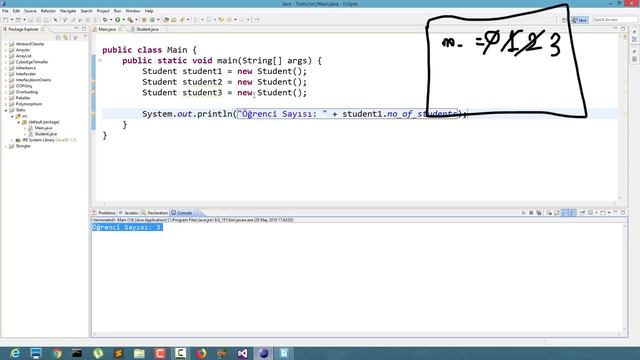Open Chrome from the taskbar
Image resolution: width=640 pixels, height=360 pixels.
(x=57, y=353)
